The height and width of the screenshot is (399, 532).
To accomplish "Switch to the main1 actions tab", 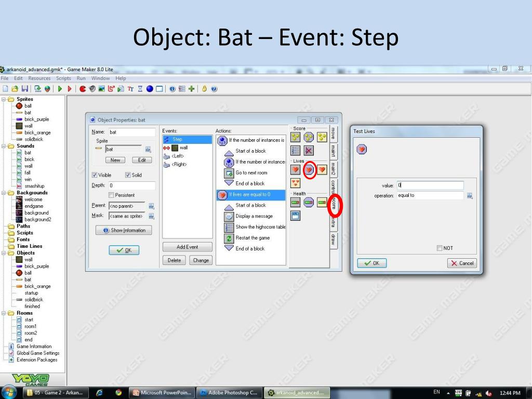I will coord(334,151).
